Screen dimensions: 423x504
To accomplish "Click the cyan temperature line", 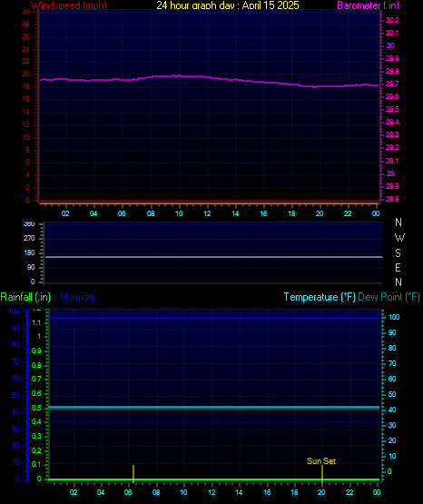I will click(x=213, y=407).
